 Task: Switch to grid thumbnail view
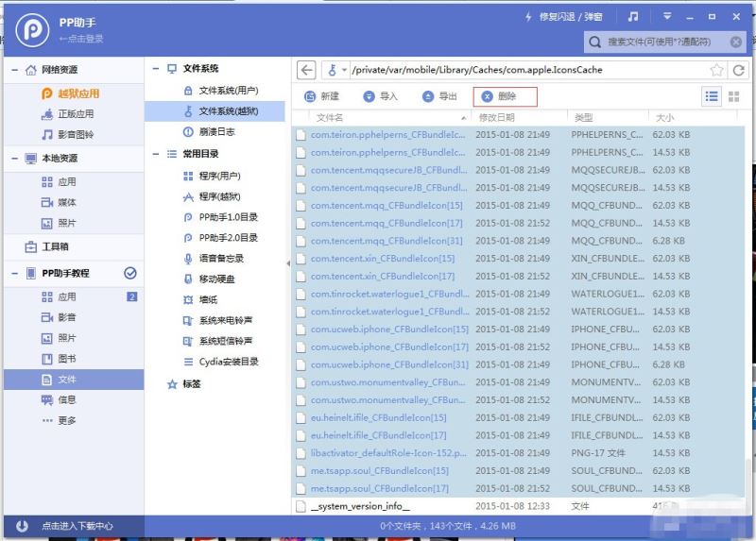[x=734, y=97]
